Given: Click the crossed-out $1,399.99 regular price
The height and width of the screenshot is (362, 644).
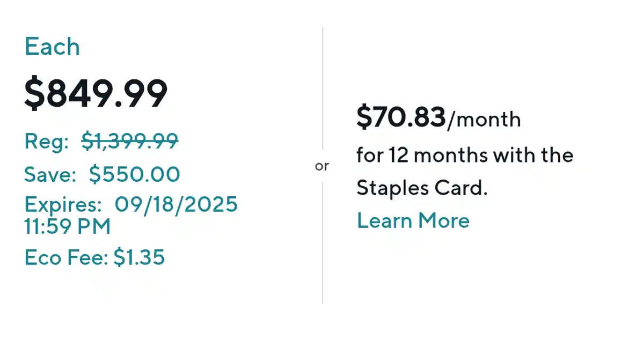Looking at the screenshot, I should click(x=130, y=142).
